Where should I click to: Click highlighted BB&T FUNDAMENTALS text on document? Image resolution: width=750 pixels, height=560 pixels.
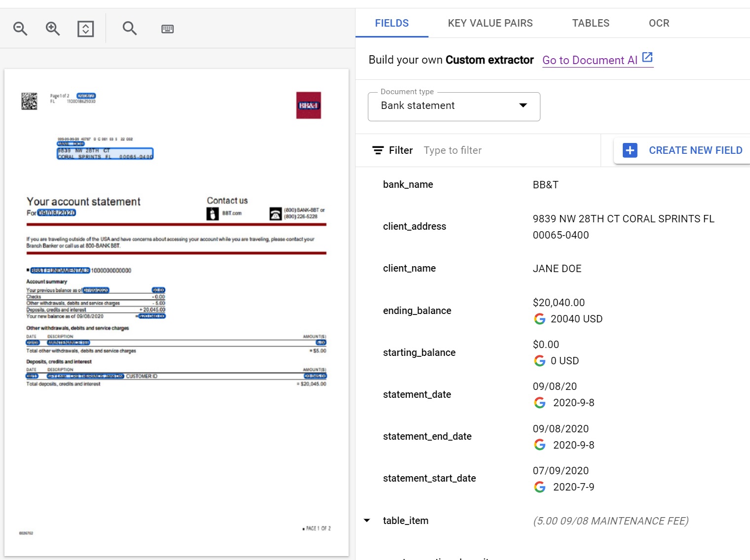(x=60, y=270)
